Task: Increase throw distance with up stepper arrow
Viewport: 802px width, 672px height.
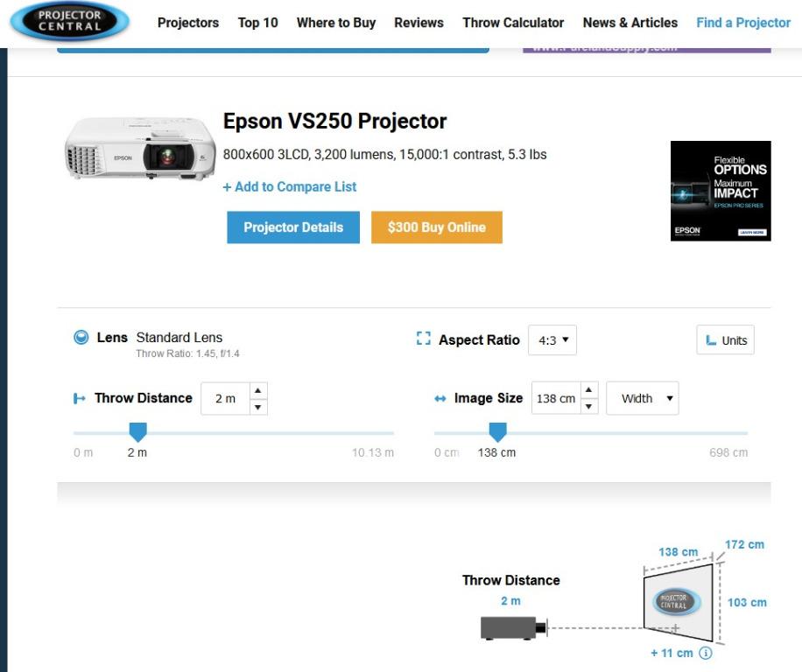Action: [257, 391]
